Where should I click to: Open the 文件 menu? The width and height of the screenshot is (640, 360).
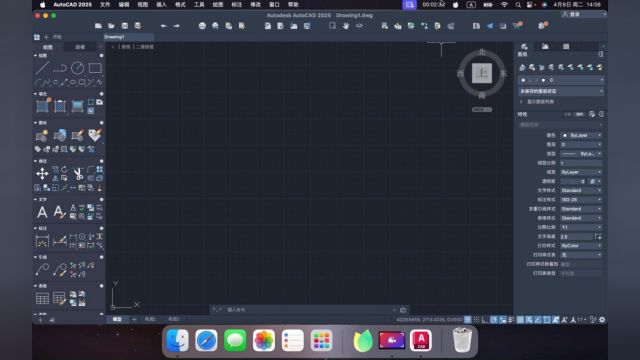coord(105,4)
